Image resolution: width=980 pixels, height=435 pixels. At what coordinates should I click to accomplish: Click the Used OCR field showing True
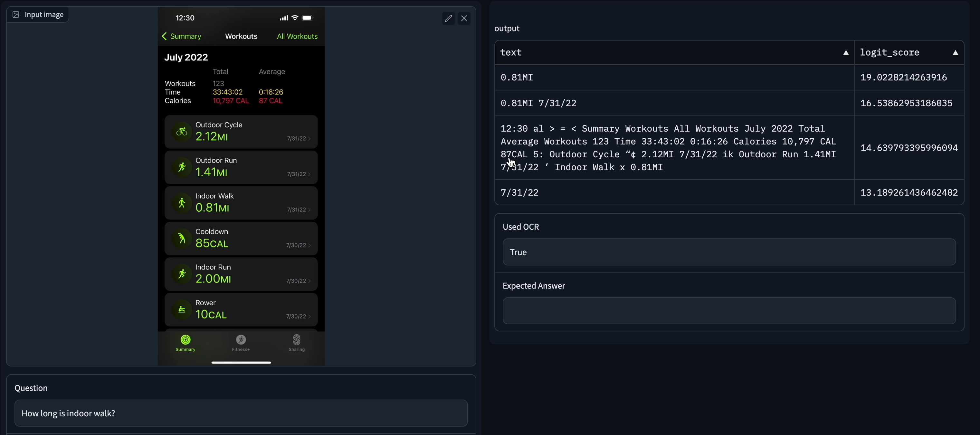coord(729,252)
